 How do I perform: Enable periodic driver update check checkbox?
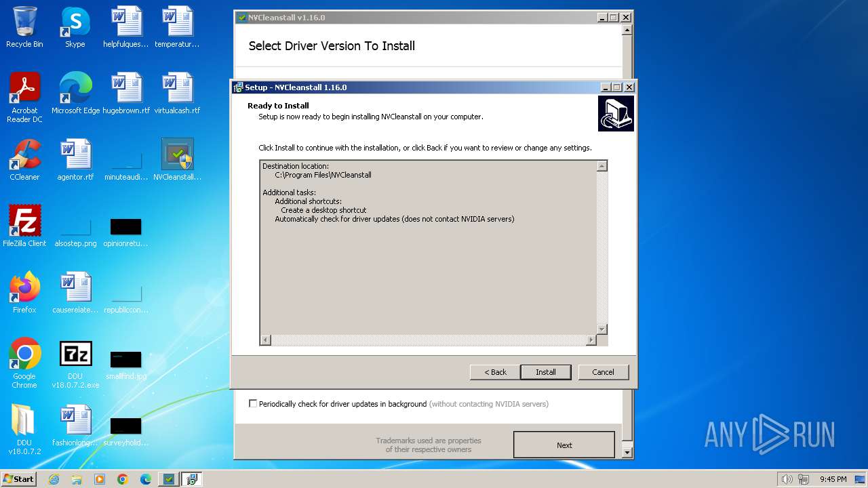pyautogui.click(x=253, y=403)
